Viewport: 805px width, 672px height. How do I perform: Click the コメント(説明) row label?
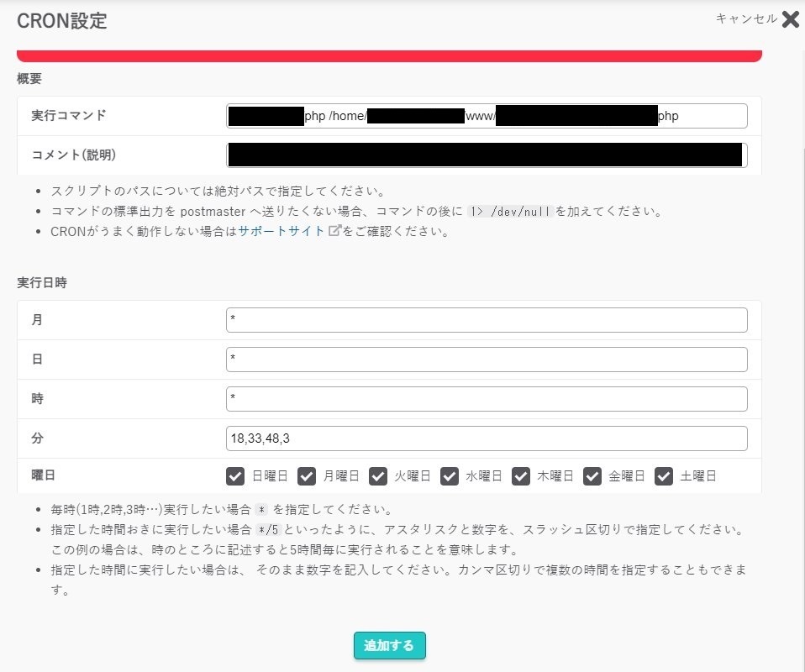pos(73,155)
